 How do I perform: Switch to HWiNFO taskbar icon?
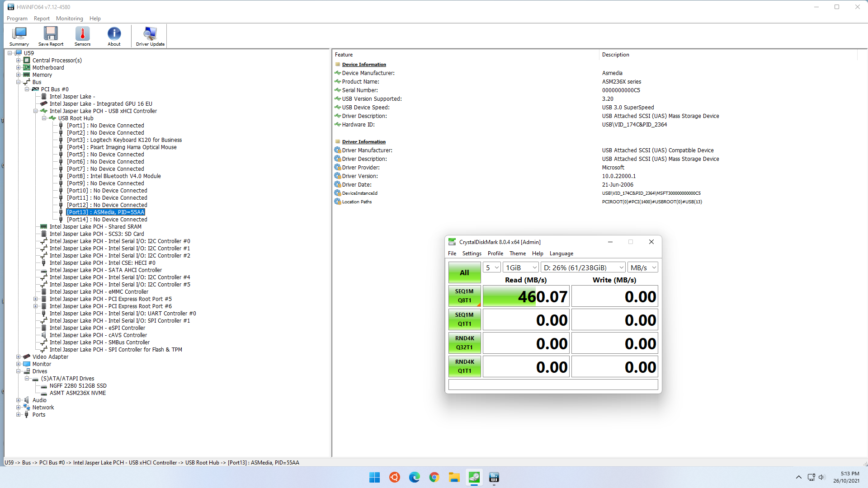(x=494, y=477)
